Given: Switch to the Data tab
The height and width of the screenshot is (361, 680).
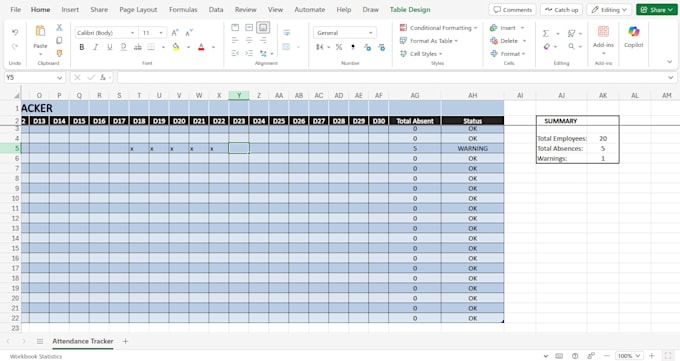Looking at the screenshot, I should click(216, 10).
